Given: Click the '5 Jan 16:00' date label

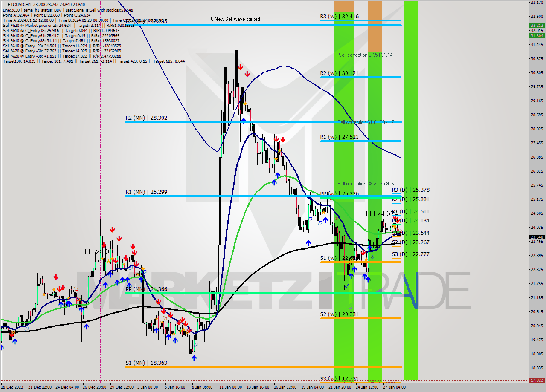Looking at the screenshot, I should [175, 387].
